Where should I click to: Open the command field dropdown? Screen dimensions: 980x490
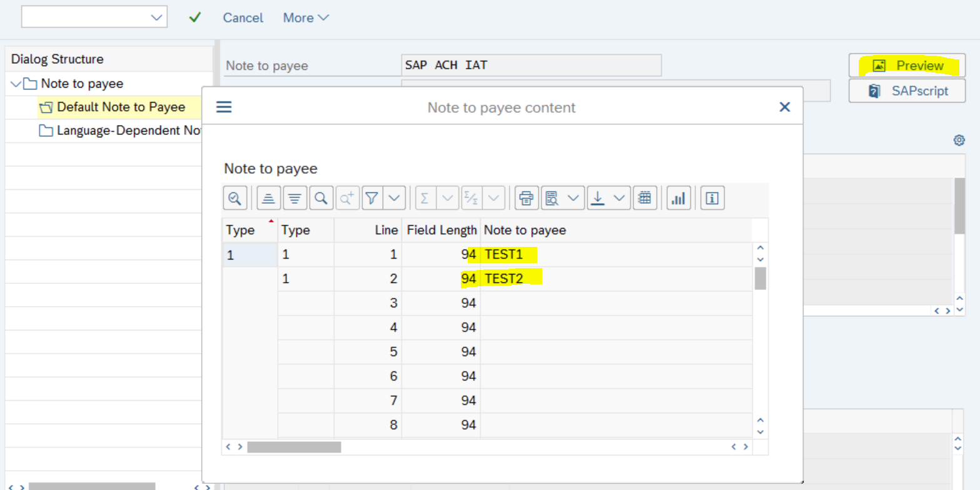pyautogui.click(x=157, y=17)
